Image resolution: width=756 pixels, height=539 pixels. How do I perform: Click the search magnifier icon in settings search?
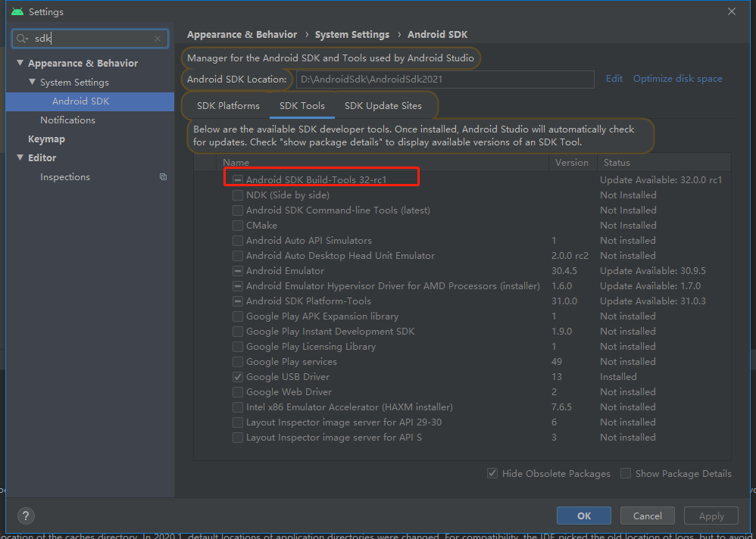tap(23, 38)
